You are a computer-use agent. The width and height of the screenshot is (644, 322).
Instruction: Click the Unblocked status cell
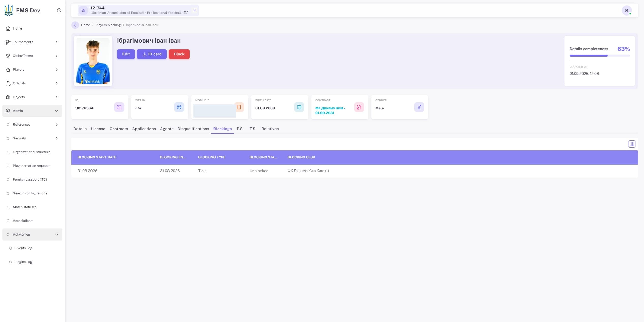259,171
